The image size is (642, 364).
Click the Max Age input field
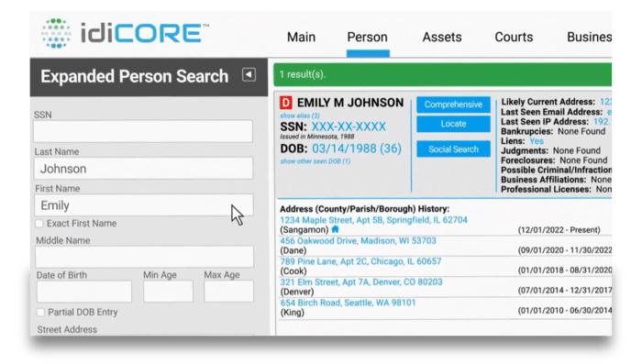point(229,292)
